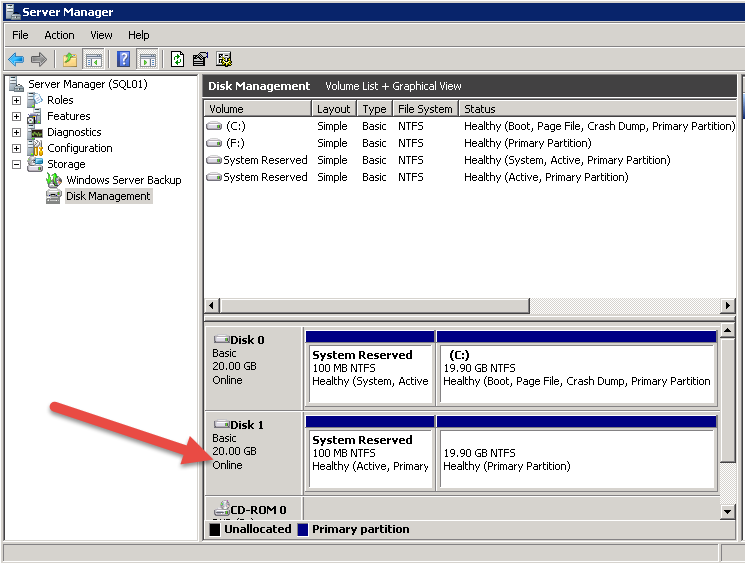Click the (F:) volume drive icon
The height and width of the screenshot is (563, 745).
[x=214, y=143]
